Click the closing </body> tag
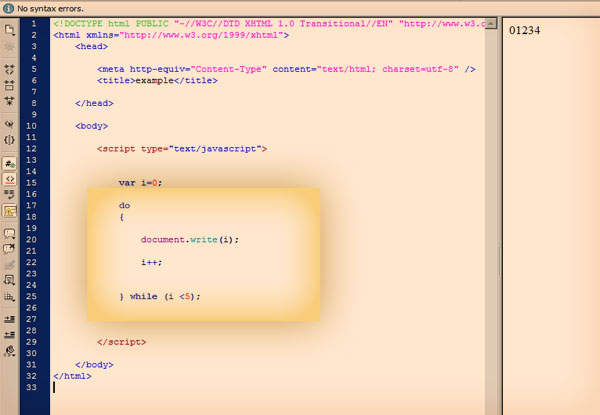The width and height of the screenshot is (600, 415). coord(94,365)
